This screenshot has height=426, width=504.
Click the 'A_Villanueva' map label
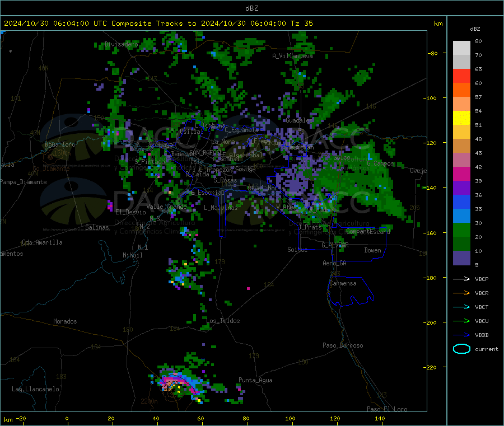292,56
